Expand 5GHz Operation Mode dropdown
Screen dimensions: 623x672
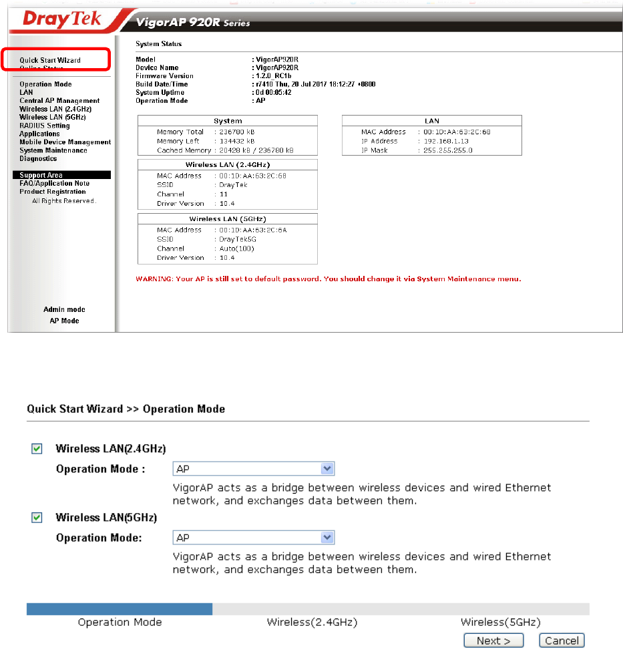(254, 538)
